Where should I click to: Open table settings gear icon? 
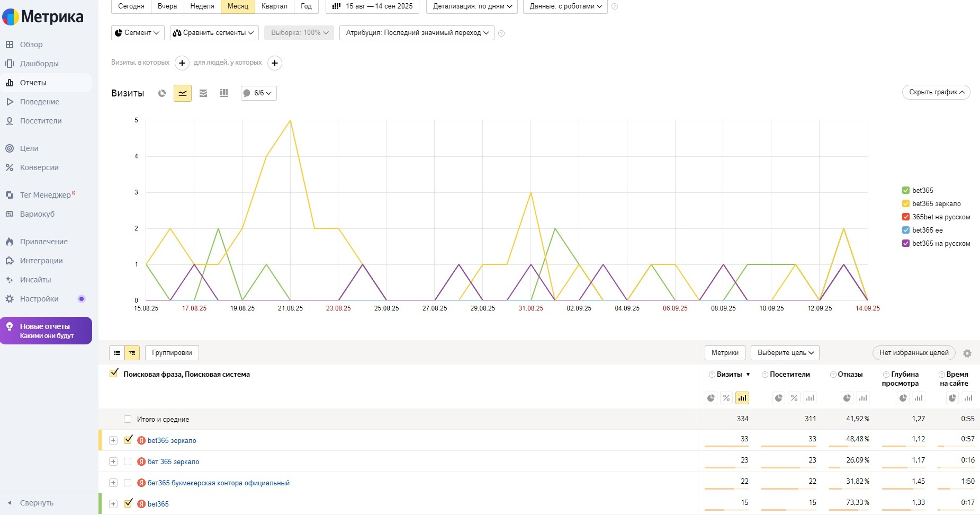(967, 353)
